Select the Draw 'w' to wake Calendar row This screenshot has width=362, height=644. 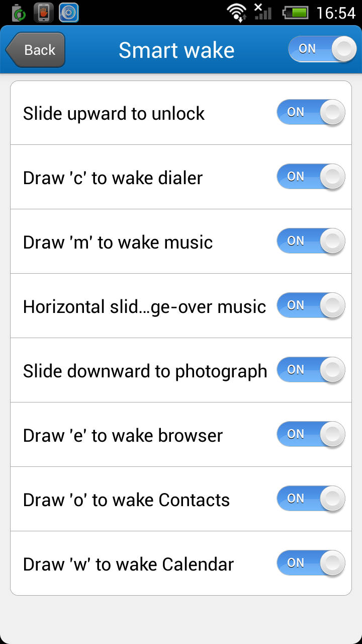pos(181,563)
